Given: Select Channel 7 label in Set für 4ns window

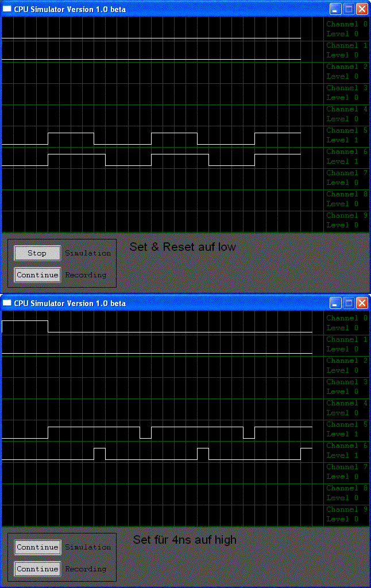Looking at the screenshot, I should pyautogui.click(x=347, y=467).
